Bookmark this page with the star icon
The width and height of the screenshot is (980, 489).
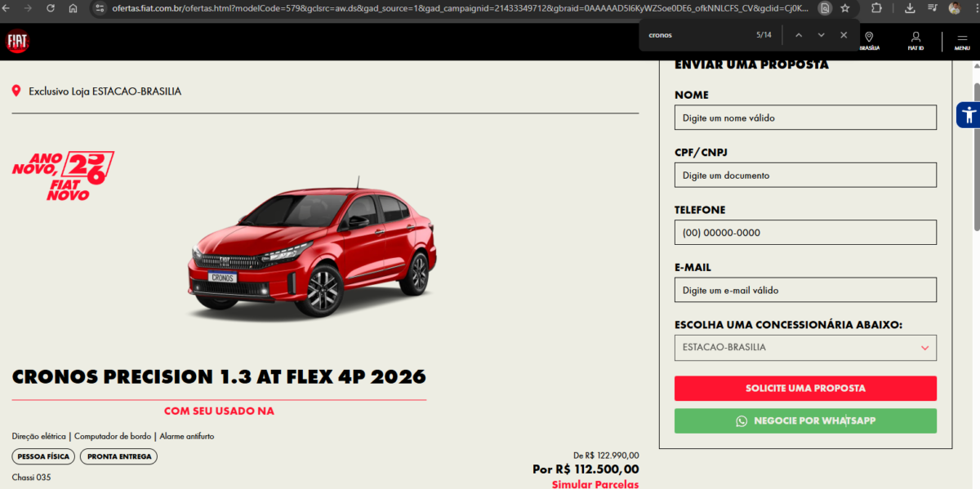845,8
